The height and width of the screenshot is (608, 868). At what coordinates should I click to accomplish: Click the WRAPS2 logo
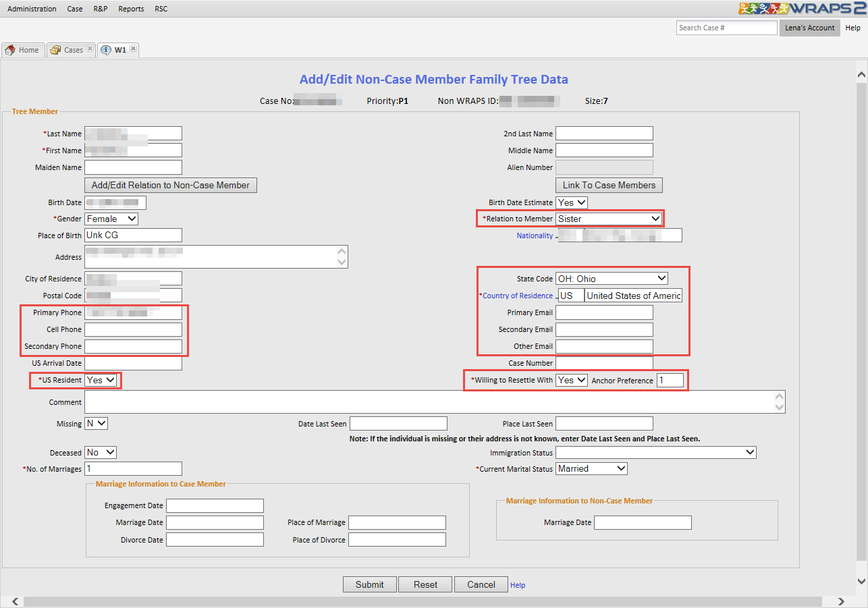[803, 9]
